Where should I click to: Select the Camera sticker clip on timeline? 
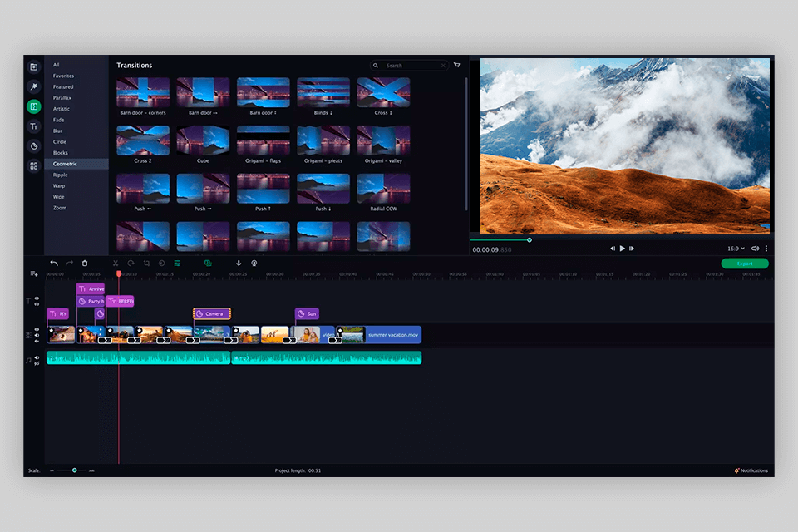tap(212, 313)
